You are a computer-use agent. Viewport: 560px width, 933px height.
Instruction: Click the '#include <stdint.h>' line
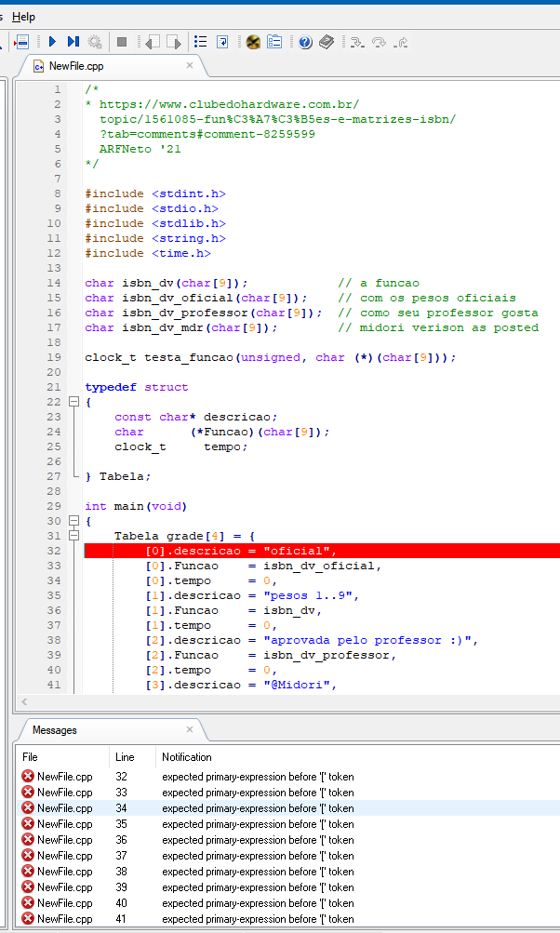[x=155, y=193]
